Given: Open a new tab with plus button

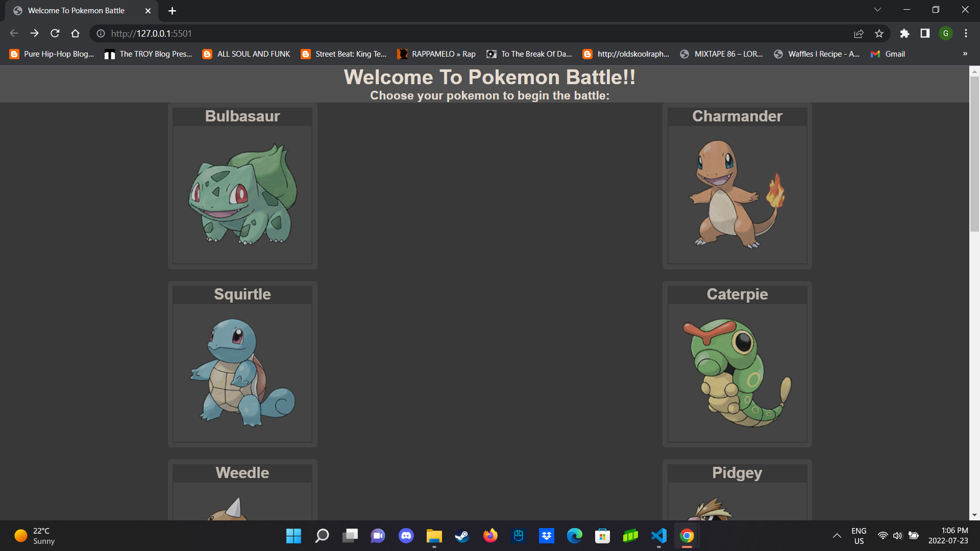Looking at the screenshot, I should (x=172, y=11).
